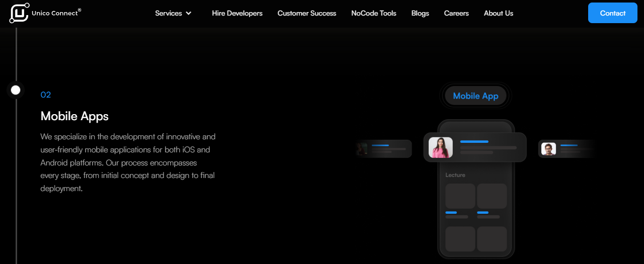This screenshot has width=644, height=264.
Task: Select the bottom-left tile in phone mockup
Action: 460,239
